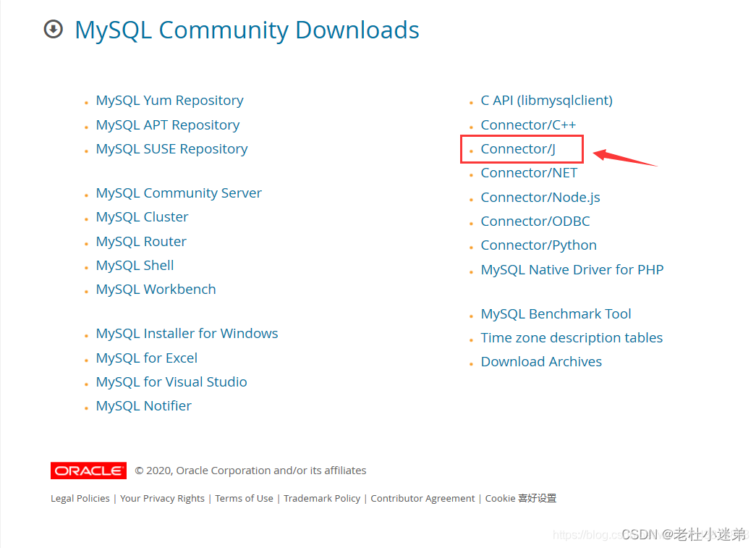Open Terms of Use footer link

(244, 498)
